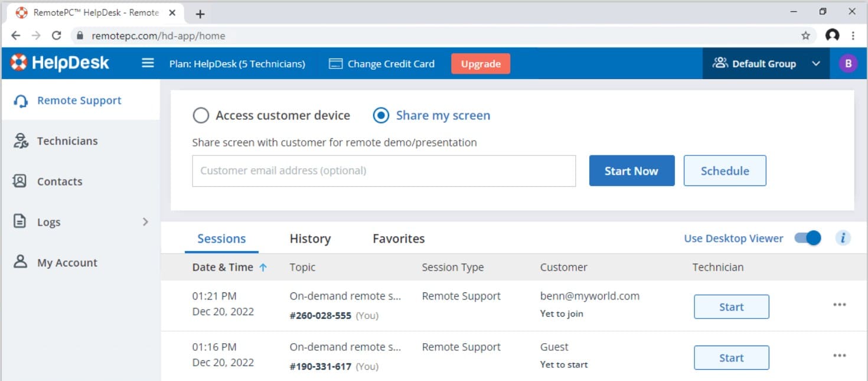The height and width of the screenshot is (381, 868).
Task: Click the customer email address input field
Action: [x=384, y=171]
